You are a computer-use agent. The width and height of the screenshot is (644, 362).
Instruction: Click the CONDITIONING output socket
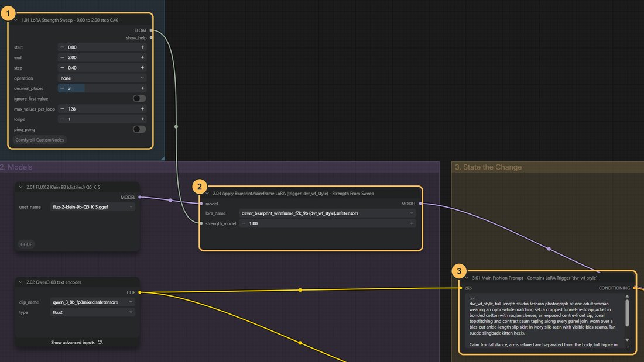635,288
